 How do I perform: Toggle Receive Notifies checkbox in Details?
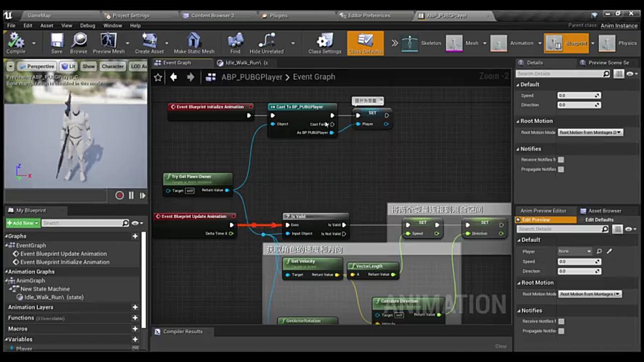tap(561, 159)
